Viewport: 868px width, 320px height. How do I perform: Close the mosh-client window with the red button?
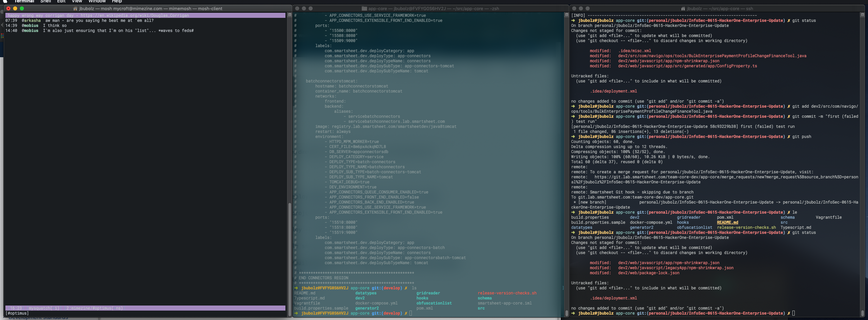8,8
